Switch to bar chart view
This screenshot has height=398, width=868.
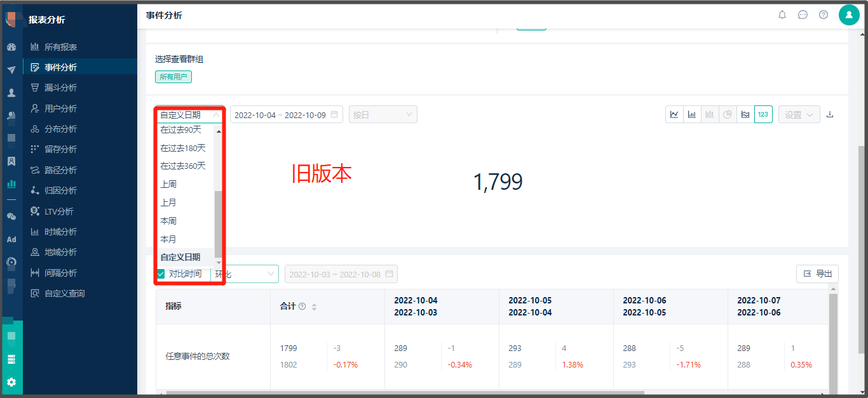click(692, 114)
